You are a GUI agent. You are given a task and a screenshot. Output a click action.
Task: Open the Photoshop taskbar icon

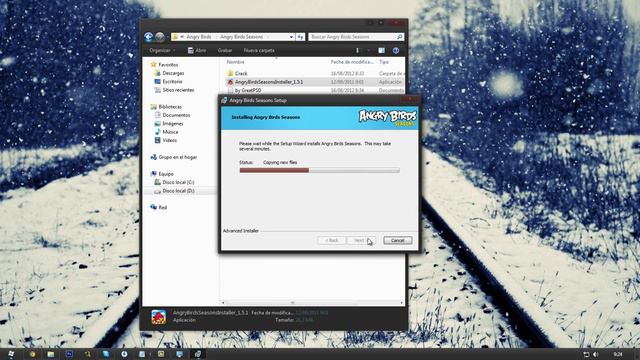[69, 354]
